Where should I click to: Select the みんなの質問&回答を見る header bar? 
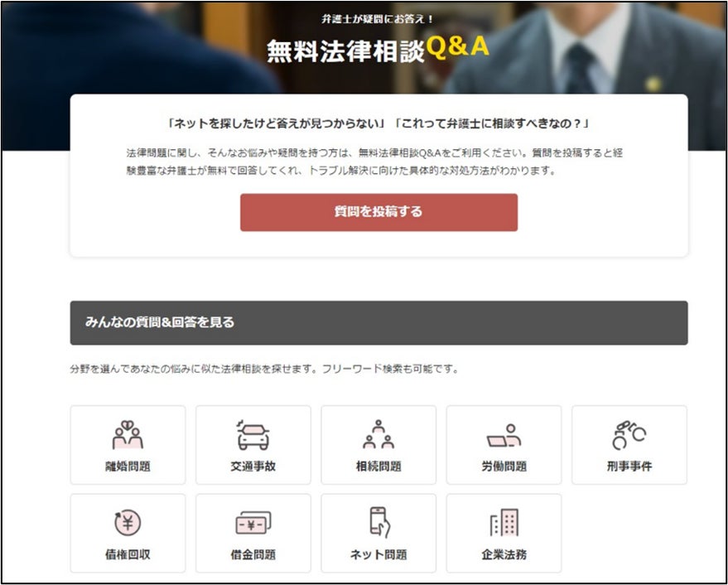(x=378, y=323)
